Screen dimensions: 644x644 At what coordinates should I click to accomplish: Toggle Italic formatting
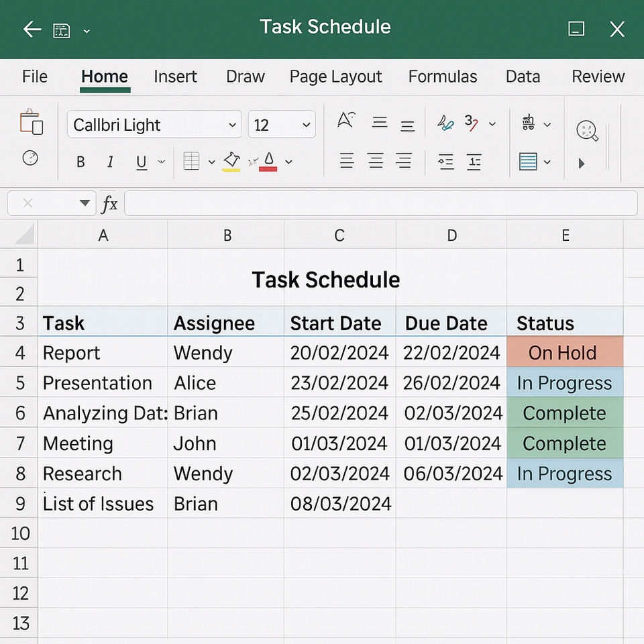pos(111,162)
